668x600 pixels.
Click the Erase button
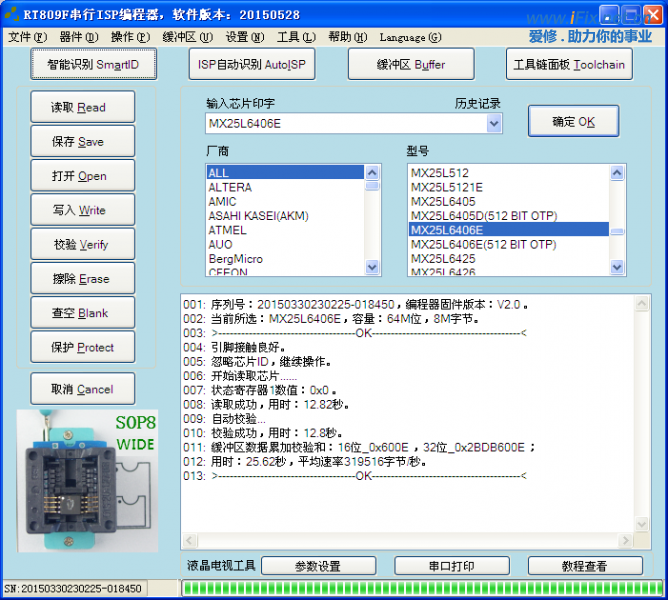click(x=83, y=278)
